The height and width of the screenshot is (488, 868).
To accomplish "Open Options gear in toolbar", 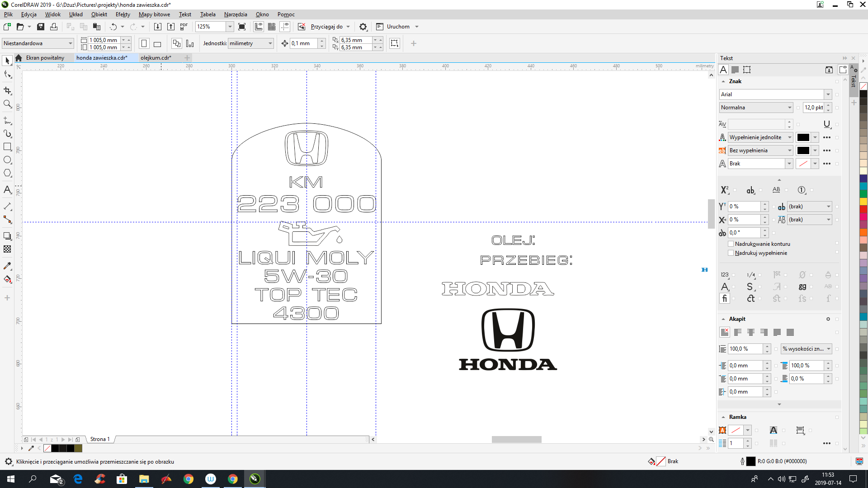I will 363,27.
